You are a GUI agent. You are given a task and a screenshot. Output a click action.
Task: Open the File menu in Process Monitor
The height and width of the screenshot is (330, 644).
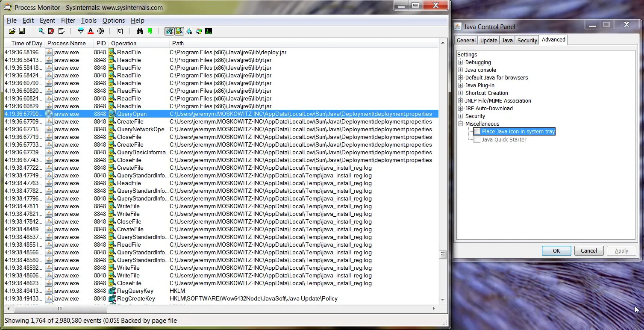coord(12,21)
